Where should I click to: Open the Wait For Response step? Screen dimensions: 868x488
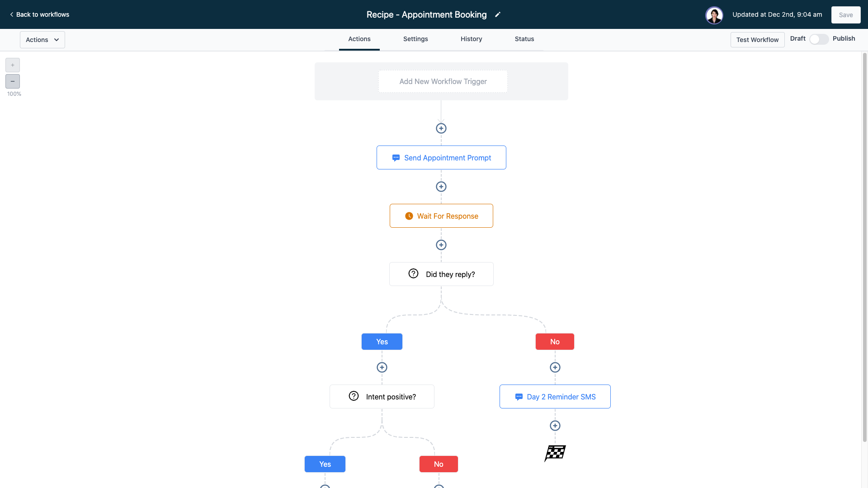[x=441, y=216]
